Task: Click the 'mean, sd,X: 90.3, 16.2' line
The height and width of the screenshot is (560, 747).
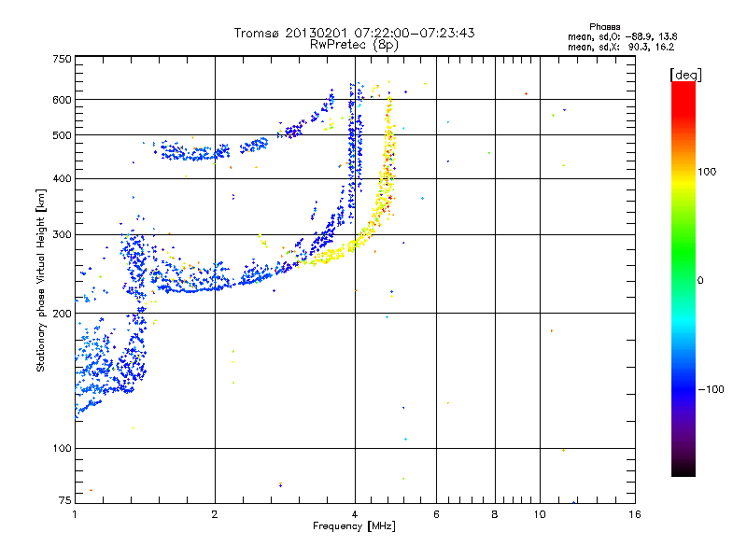Action: (x=621, y=47)
